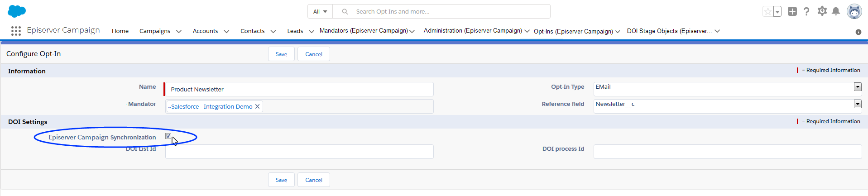Image resolution: width=868 pixels, height=196 pixels.
Task: Click the top Save button
Action: point(281,54)
